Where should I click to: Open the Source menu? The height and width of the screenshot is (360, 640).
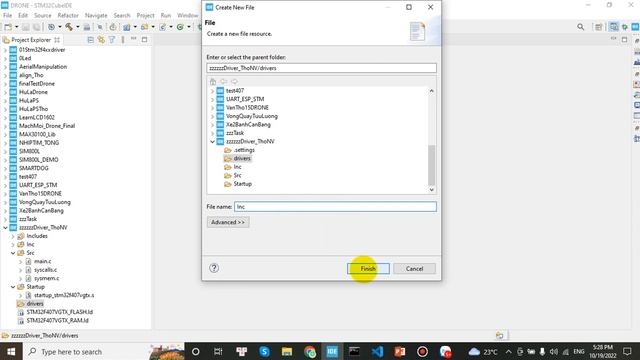42,16
